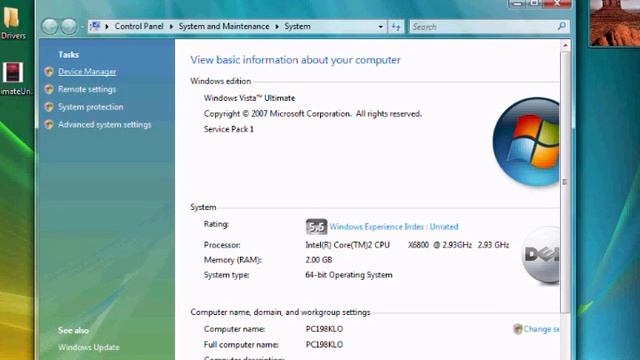Click the shield icon beside Advanced system settings
This screenshot has width=640, height=360.
click(49, 124)
